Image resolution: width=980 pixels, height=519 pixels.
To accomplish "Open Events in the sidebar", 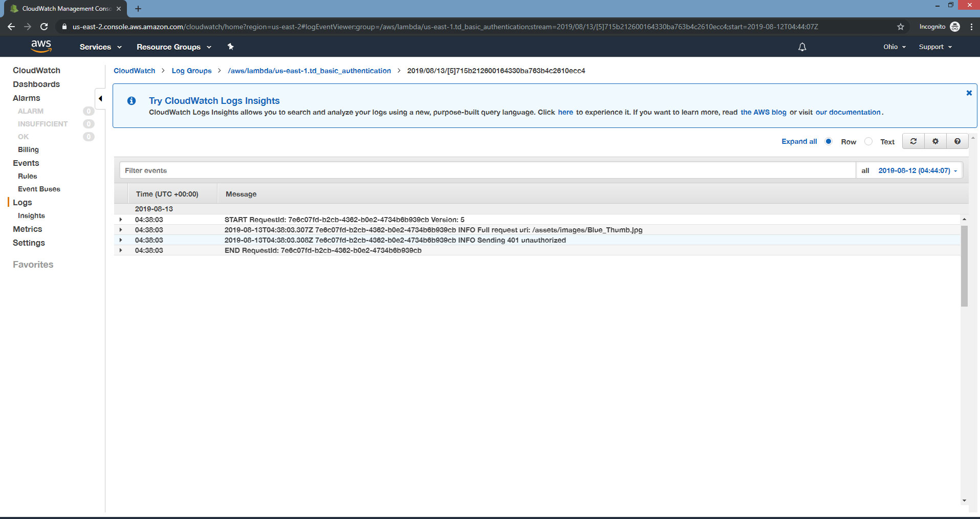I will [x=26, y=163].
